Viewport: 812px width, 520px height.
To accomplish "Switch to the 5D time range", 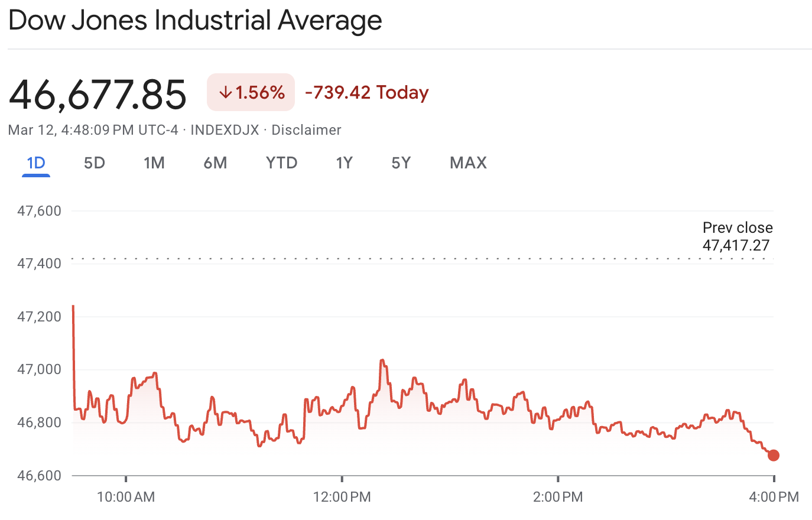I will point(94,162).
